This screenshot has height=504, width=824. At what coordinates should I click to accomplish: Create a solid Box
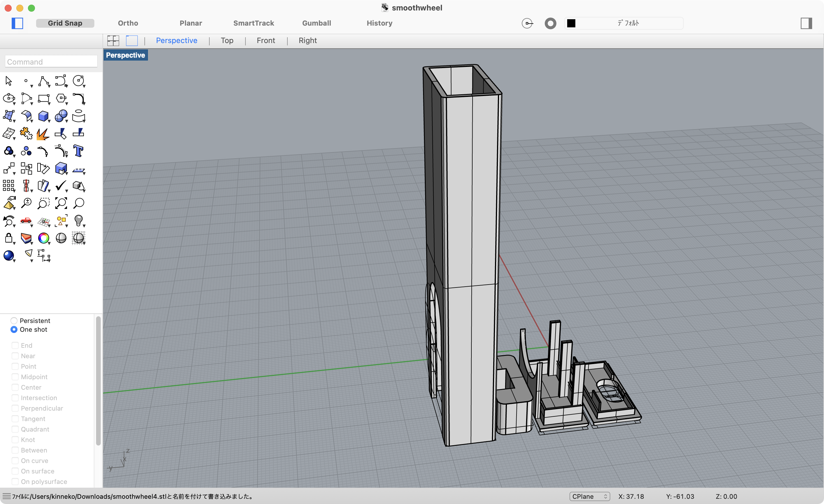click(43, 116)
